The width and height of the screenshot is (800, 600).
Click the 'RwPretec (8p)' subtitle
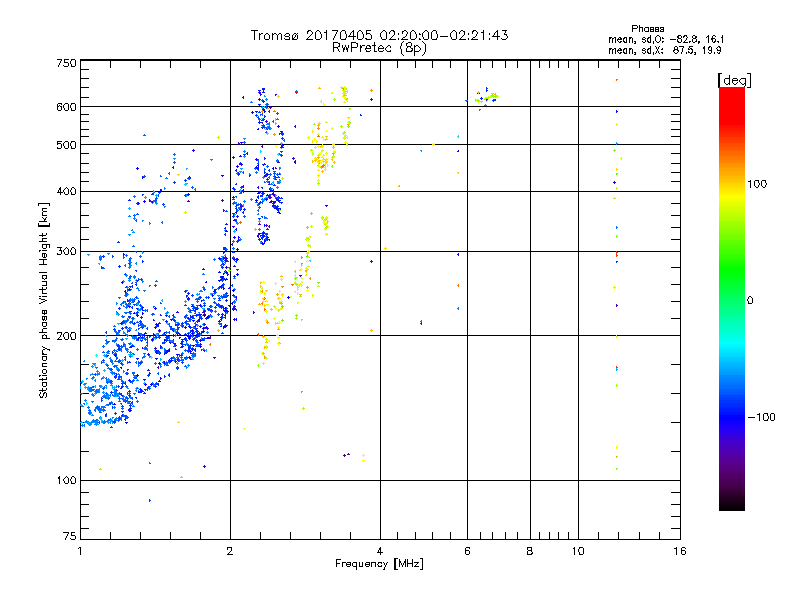point(379,48)
